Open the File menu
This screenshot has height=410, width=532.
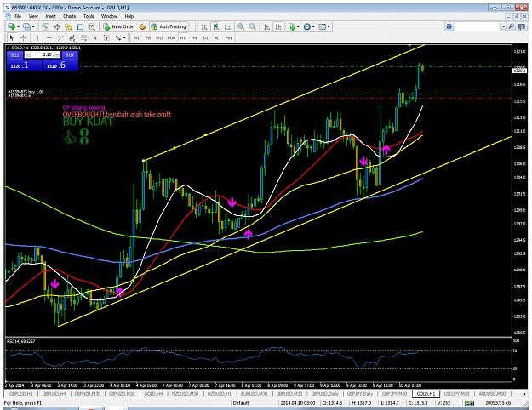pyautogui.click(x=18, y=16)
